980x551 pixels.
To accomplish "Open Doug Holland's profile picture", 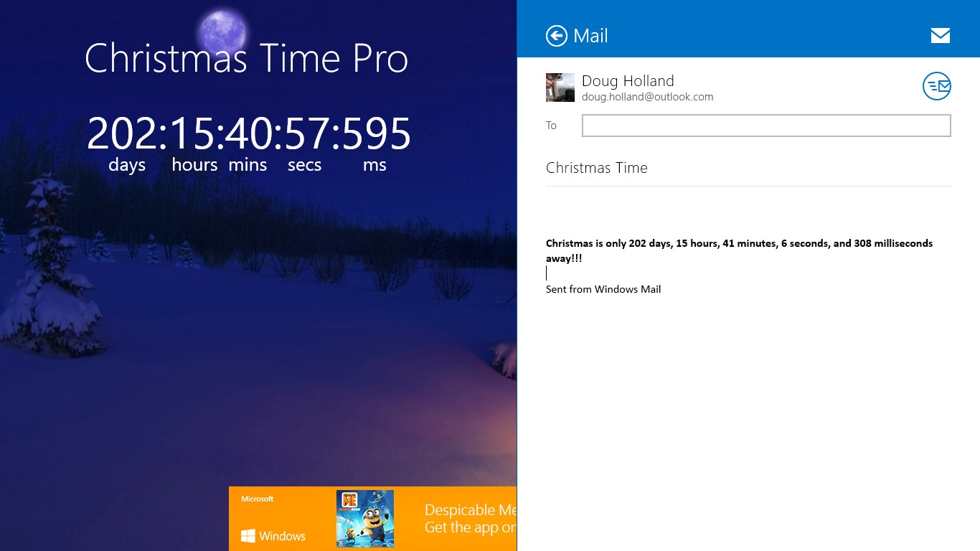I will (560, 87).
